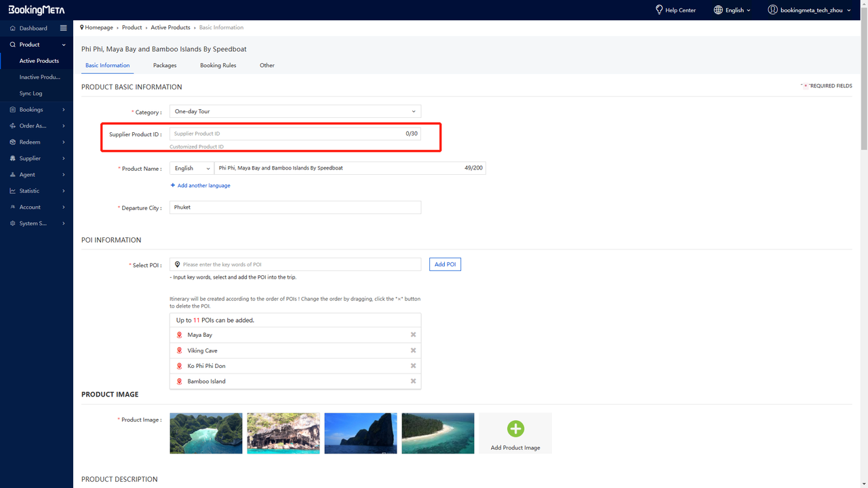The height and width of the screenshot is (488, 868).
Task: Select the Maya Bay lagoon thumbnail image
Action: (x=206, y=433)
